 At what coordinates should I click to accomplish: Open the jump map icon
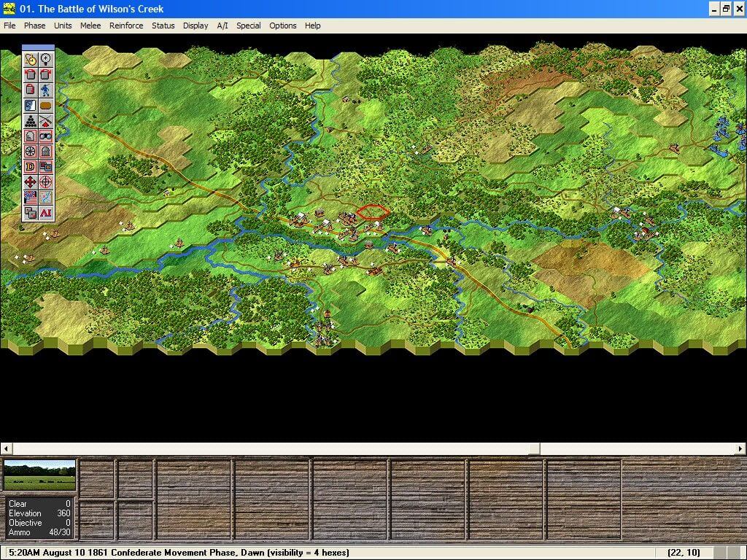[46, 197]
